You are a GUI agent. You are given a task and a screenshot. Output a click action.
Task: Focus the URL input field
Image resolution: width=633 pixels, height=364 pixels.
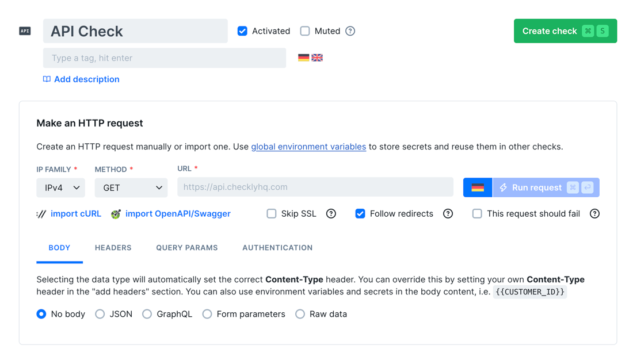(x=315, y=187)
